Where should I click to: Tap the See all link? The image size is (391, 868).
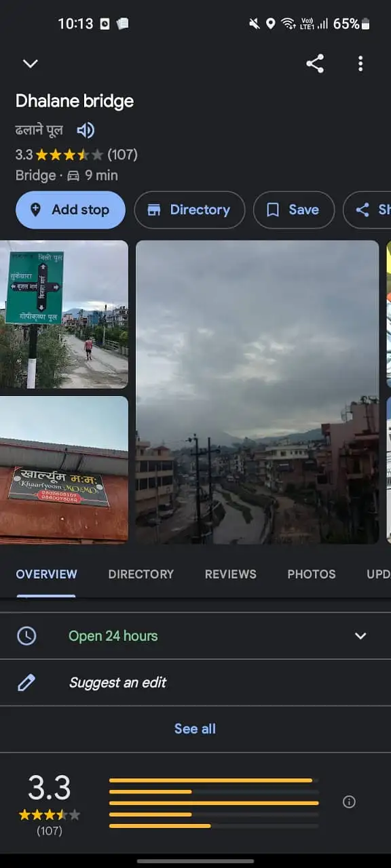point(195,729)
